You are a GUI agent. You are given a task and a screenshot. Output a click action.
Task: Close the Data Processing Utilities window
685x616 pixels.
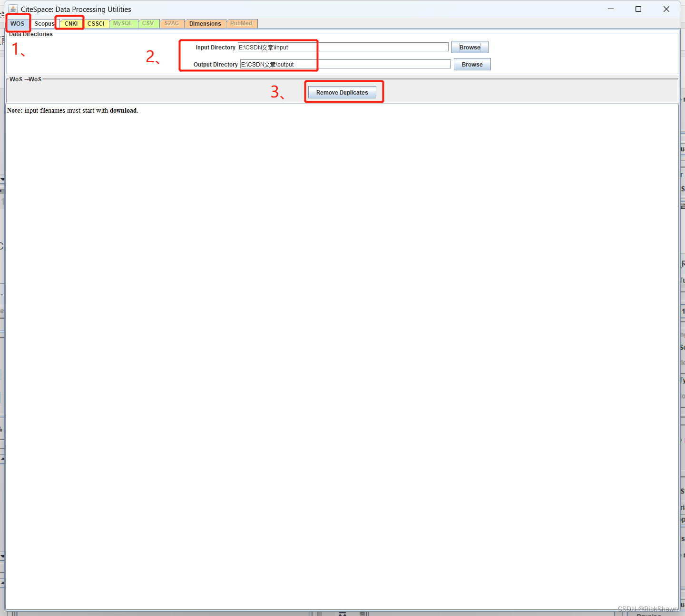666,9
